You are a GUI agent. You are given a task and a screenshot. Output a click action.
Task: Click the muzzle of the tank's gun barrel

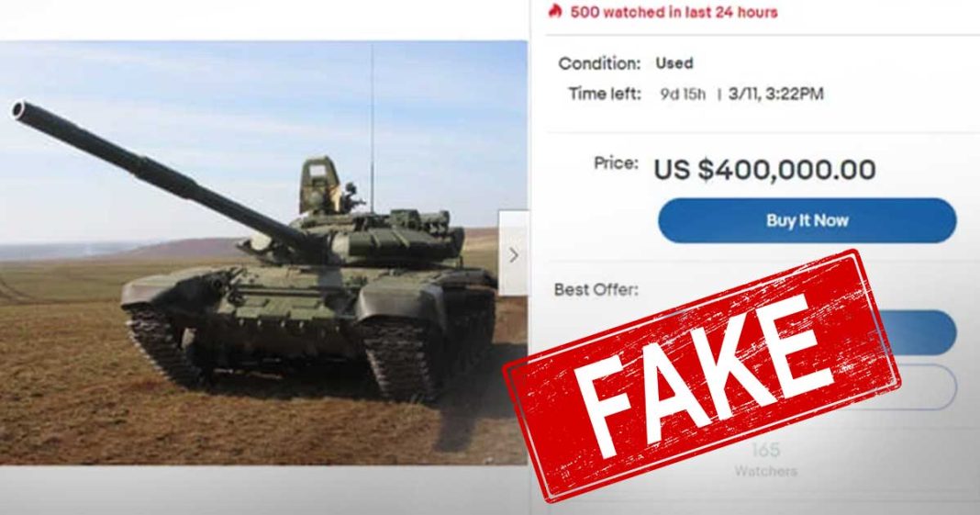point(18,109)
